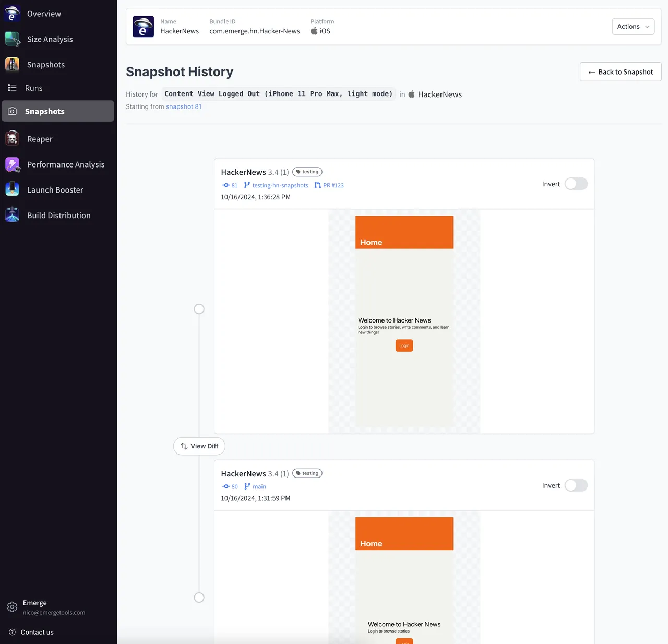Open the testing-hn-snapshots branch link

280,185
